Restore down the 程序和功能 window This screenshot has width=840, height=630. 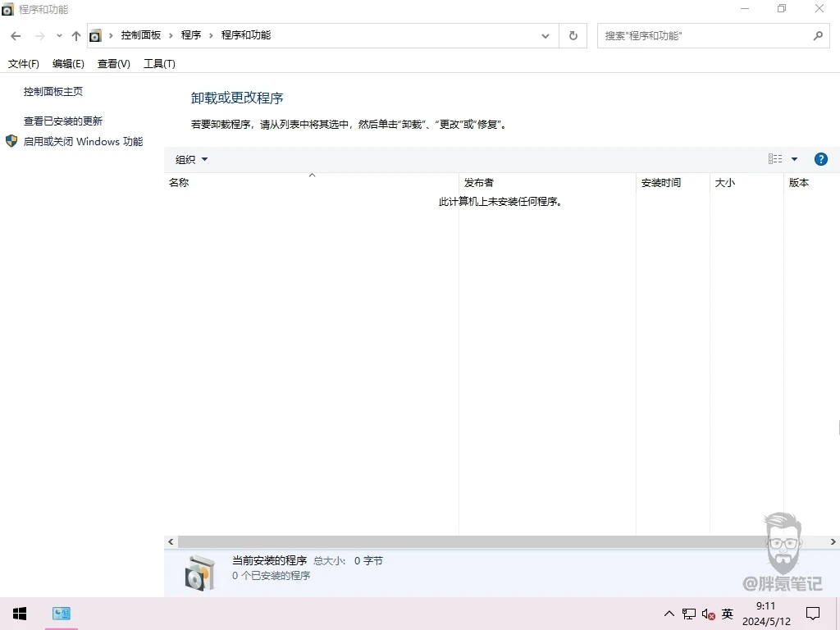tap(782, 8)
